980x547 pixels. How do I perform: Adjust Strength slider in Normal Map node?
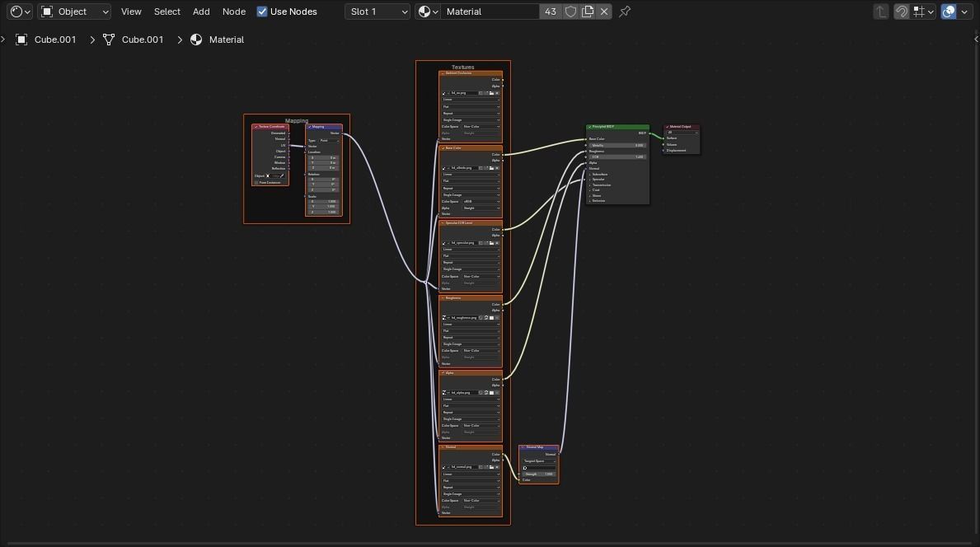click(x=539, y=474)
